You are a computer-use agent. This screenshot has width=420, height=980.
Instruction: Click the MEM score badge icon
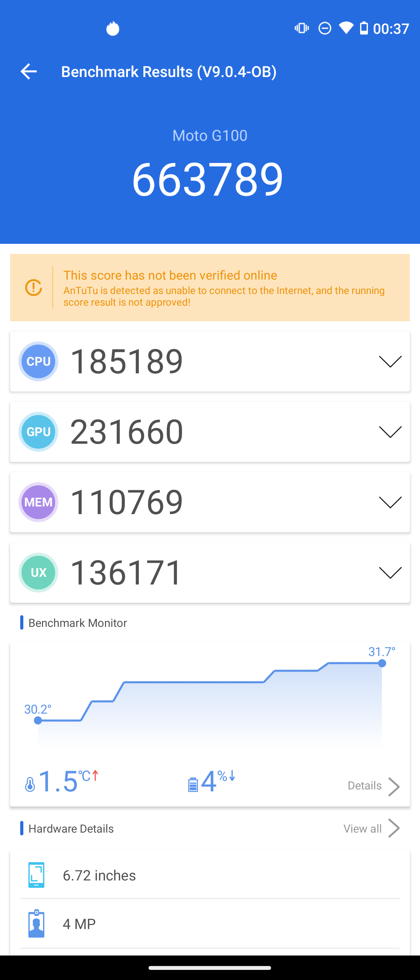pos(38,502)
